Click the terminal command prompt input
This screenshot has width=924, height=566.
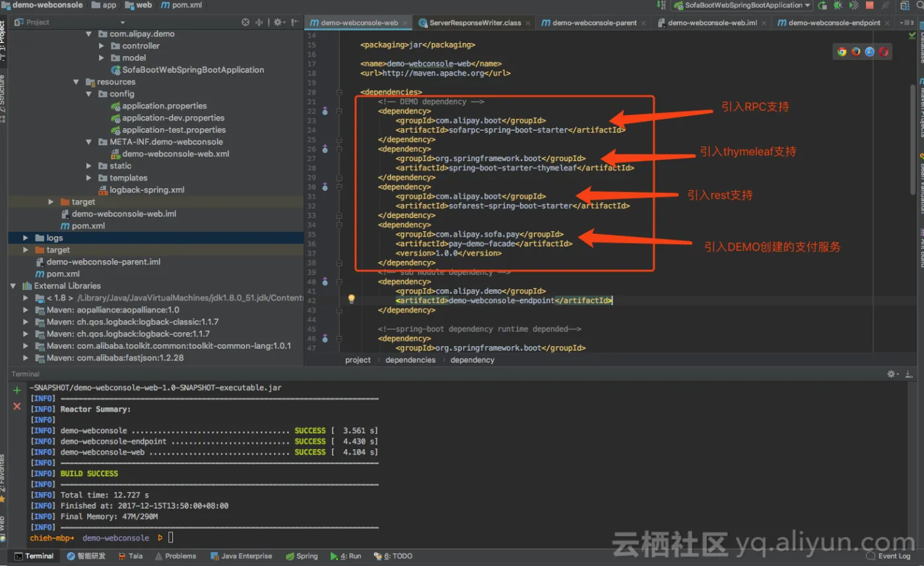click(170, 538)
